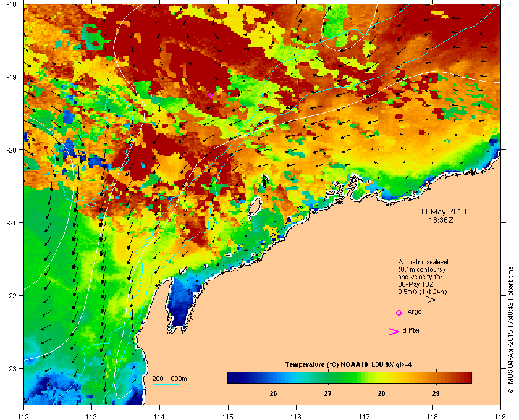Viewport: 519px width, 420px height.
Task: Click the '26' color bar tick label
Action: click(273, 393)
